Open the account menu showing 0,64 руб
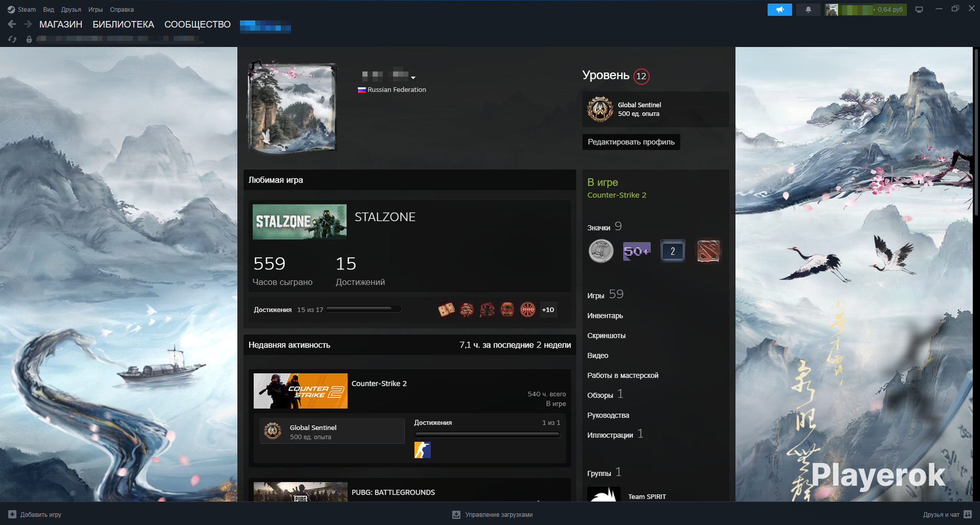Viewport: 980px width, 525px height. pyautogui.click(x=872, y=9)
